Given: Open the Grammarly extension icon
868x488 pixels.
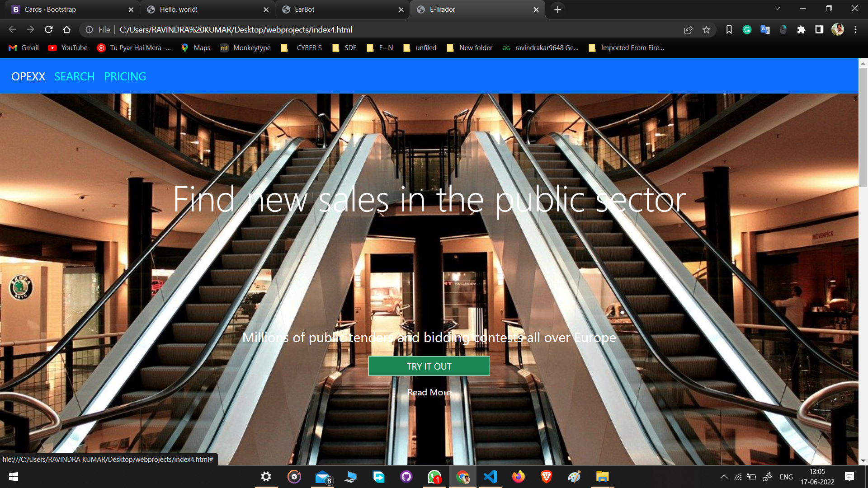Looking at the screenshot, I should [x=747, y=29].
